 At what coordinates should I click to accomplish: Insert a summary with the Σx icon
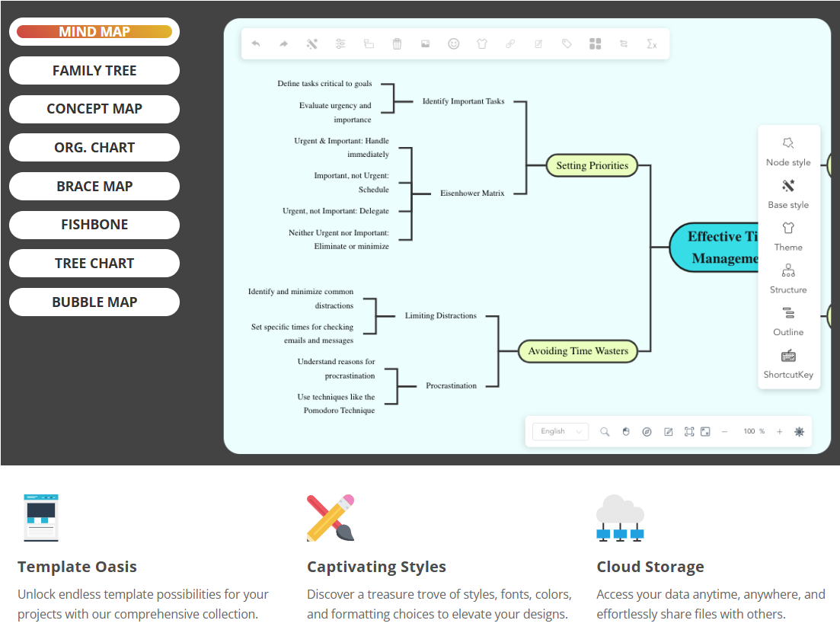click(651, 43)
